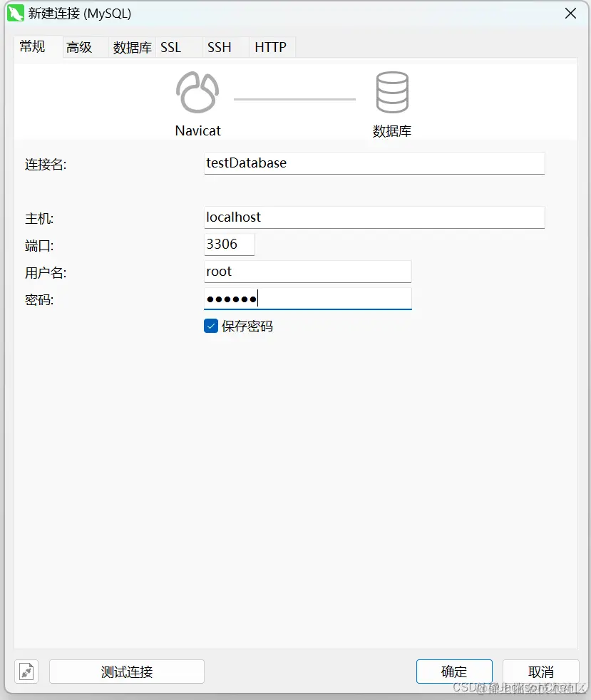Close the 新建连接 dialog
Viewport: 591px width, 700px height.
pyautogui.click(x=570, y=14)
